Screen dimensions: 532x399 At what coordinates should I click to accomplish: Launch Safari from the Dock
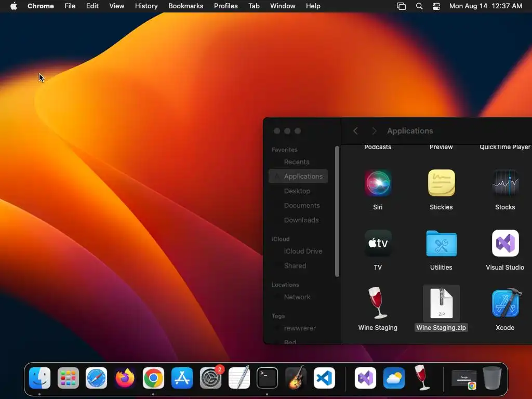click(x=96, y=378)
